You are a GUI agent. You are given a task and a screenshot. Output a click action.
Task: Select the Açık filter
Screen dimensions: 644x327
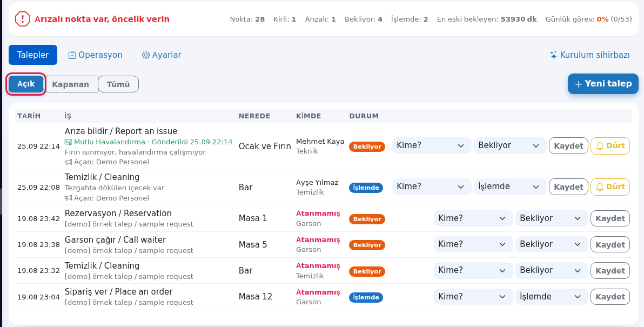pos(26,84)
